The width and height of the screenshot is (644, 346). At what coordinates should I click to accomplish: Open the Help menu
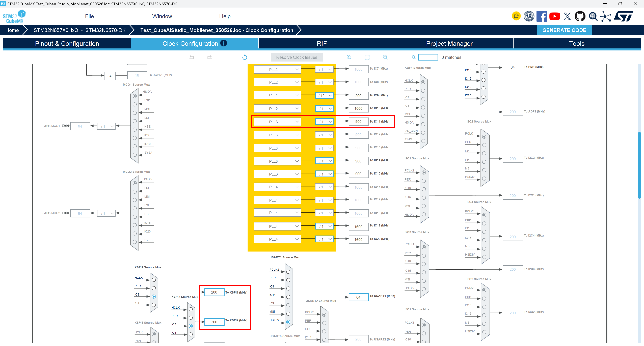pos(225,16)
